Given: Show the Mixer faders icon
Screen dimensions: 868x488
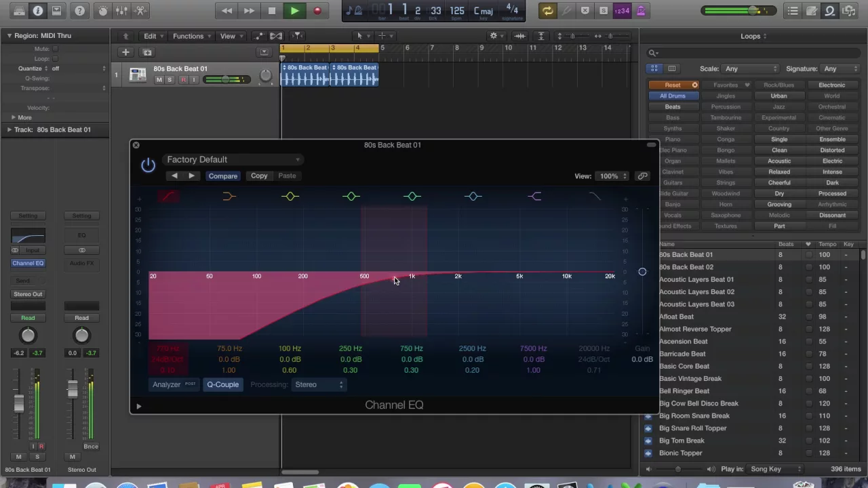Looking at the screenshot, I should [x=122, y=11].
